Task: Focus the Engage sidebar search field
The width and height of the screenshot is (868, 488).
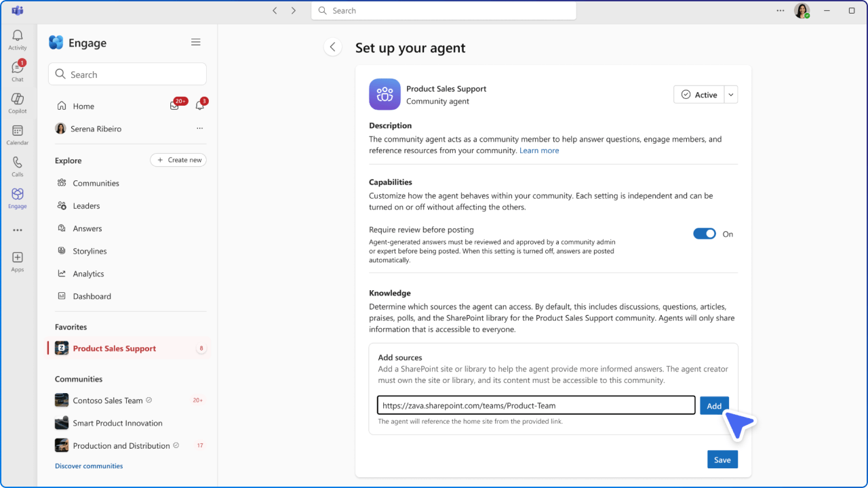Action: click(127, 75)
